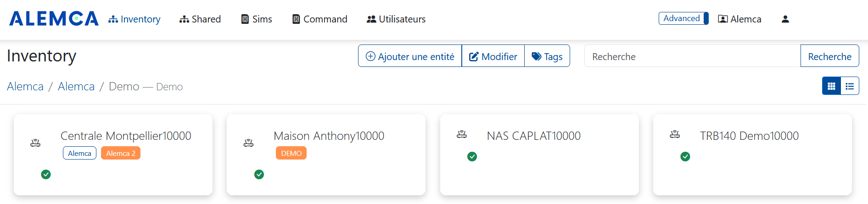Viewport: 868px width, 204px height.
Task: Open the Command menu
Action: click(x=320, y=19)
